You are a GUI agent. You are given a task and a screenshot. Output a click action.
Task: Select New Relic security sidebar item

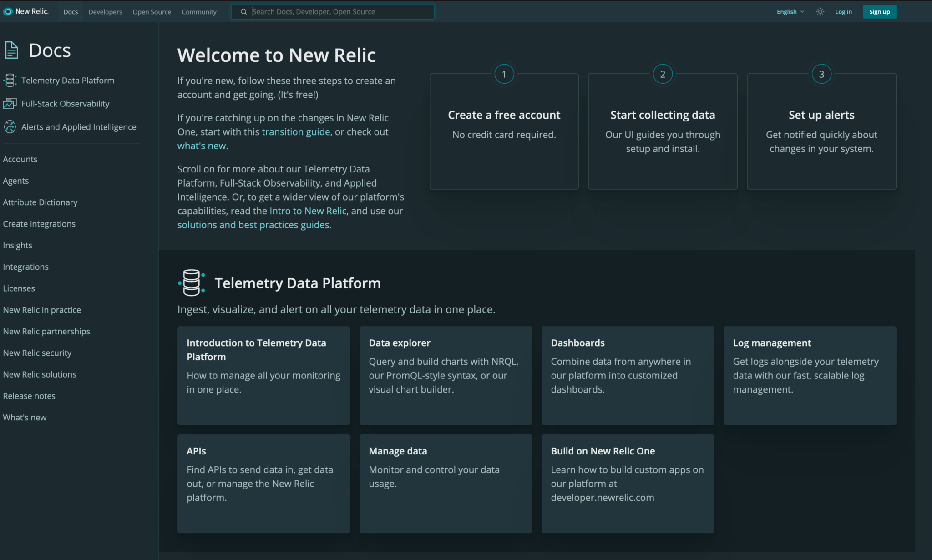[x=37, y=353]
